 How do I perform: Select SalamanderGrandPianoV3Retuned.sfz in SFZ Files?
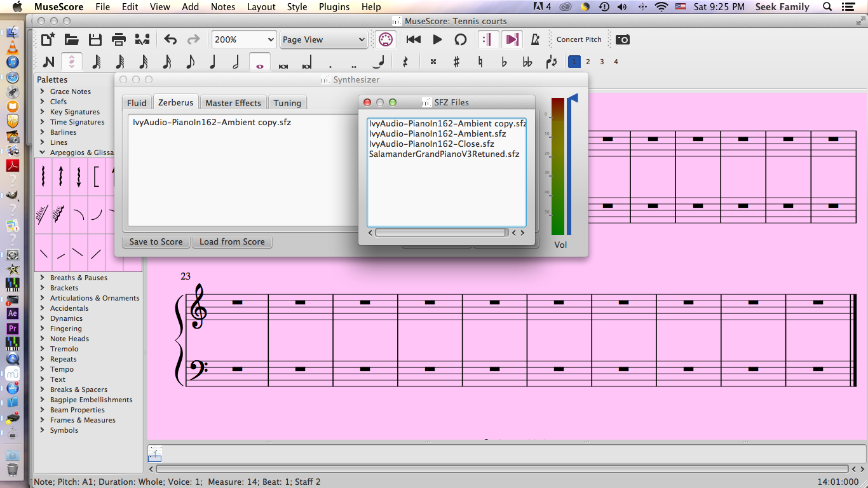(x=444, y=154)
